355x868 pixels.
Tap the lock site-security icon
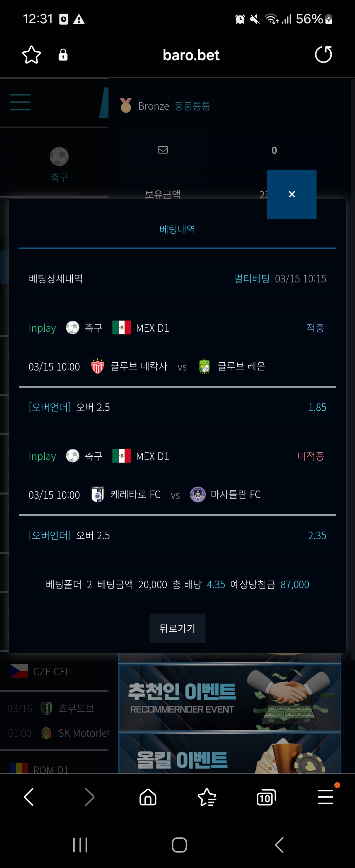click(x=63, y=55)
